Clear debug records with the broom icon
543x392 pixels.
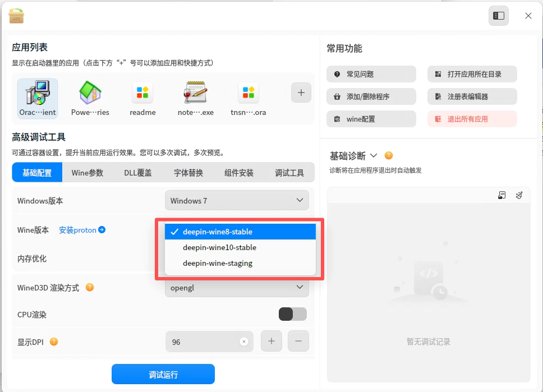(x=519, y=195)
